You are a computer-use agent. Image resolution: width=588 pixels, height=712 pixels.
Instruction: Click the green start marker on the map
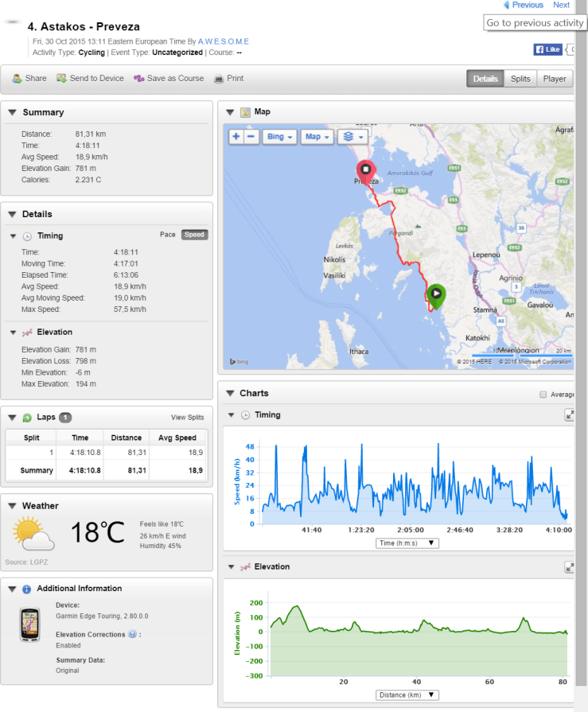coord(435,295)
